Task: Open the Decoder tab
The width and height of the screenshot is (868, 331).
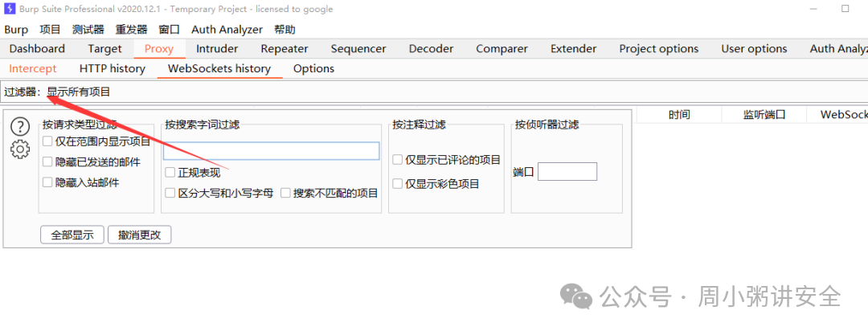Action: coord(432,49)
